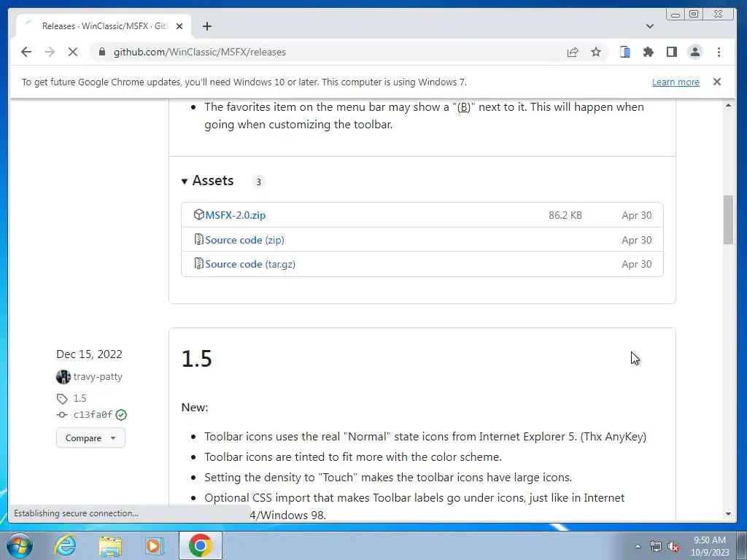Stop loading the page
The width and height of the screenshot is (747, 560).
click(x=73, y=52)
